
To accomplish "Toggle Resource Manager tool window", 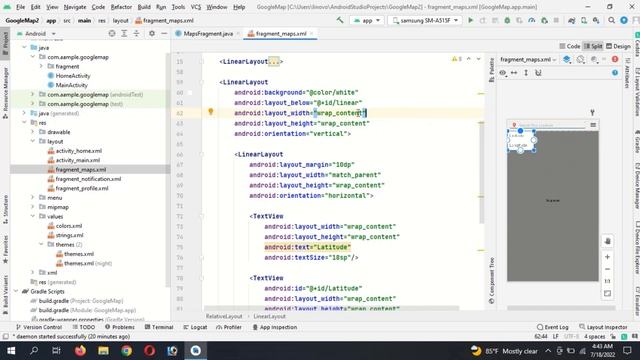I will click(x=5, y=93).
